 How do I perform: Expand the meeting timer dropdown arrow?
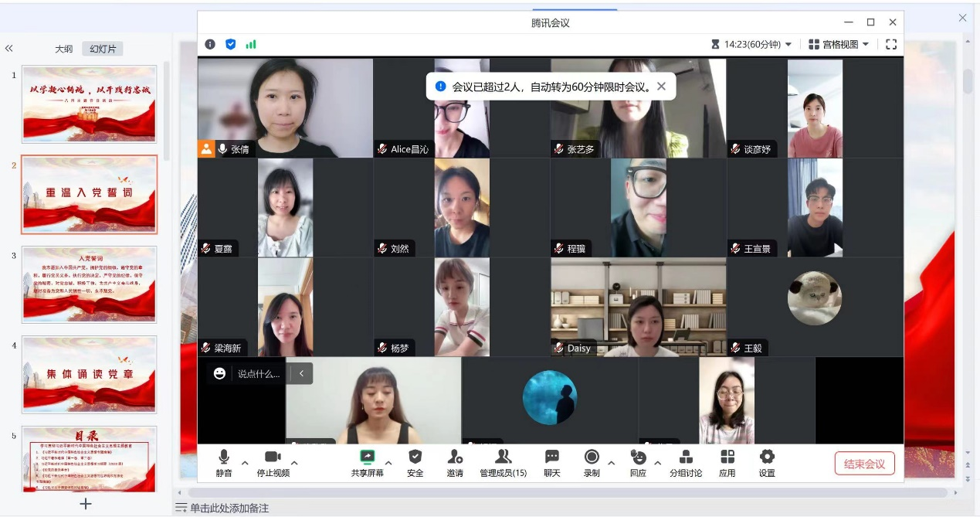point(788,45)
